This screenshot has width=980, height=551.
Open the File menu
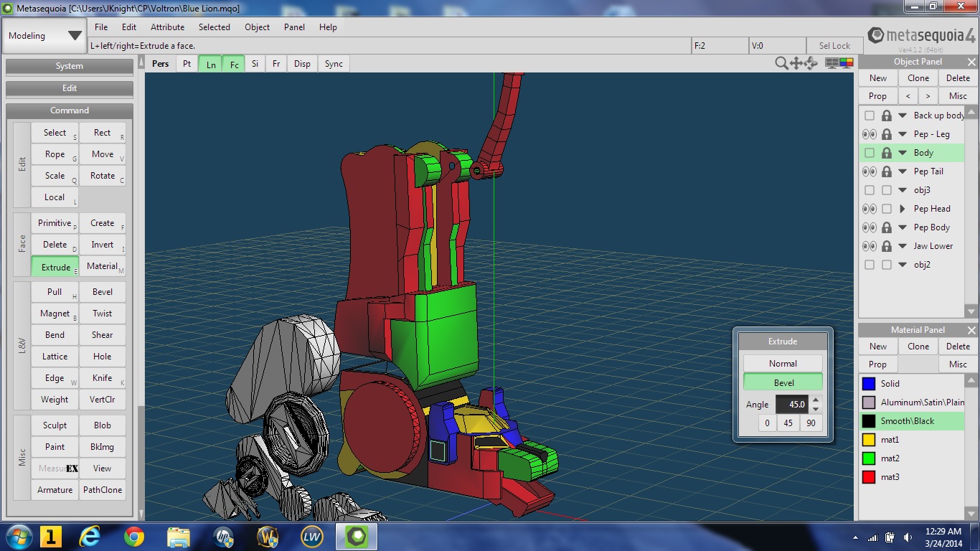click(x=101, y=27)
